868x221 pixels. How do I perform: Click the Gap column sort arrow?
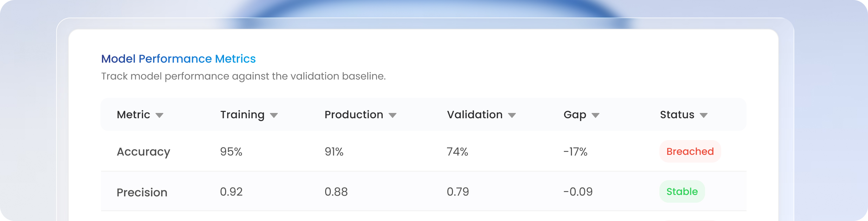pyautogui.click(x=596, y=115)
